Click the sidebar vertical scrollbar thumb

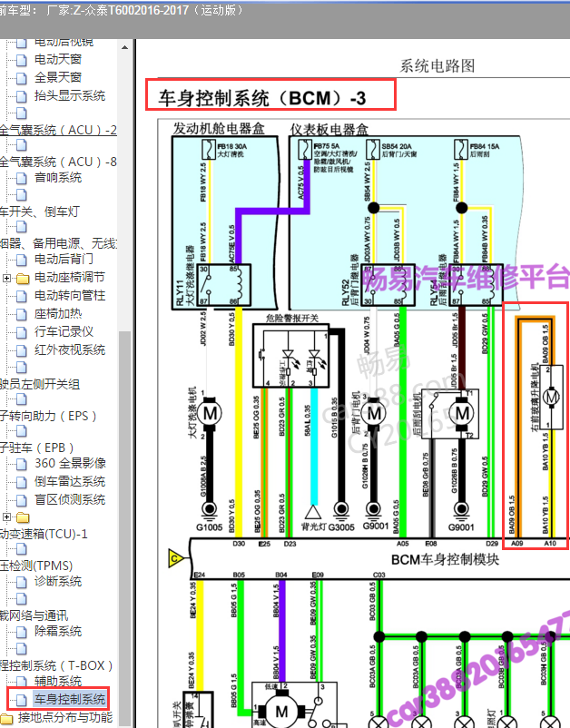click(x=124, y=527)
